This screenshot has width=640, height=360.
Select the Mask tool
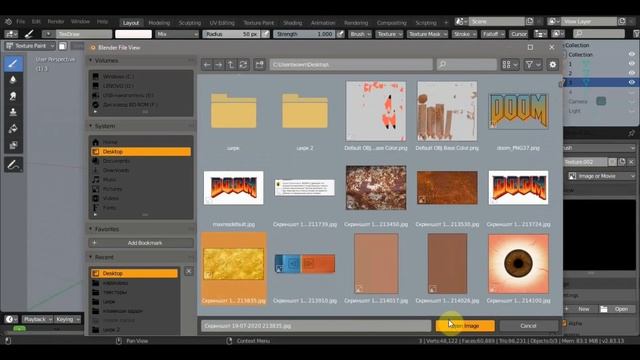coord(13,145)
